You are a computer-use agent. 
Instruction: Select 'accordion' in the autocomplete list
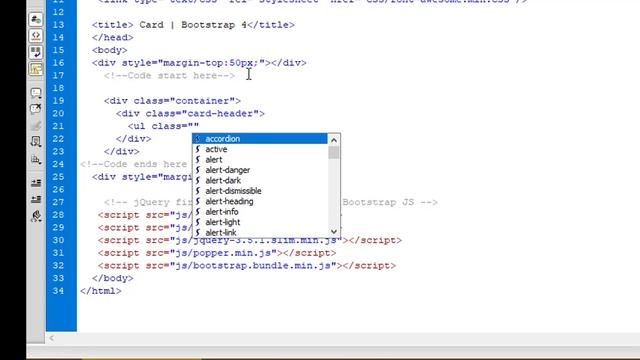click(260, 139)
